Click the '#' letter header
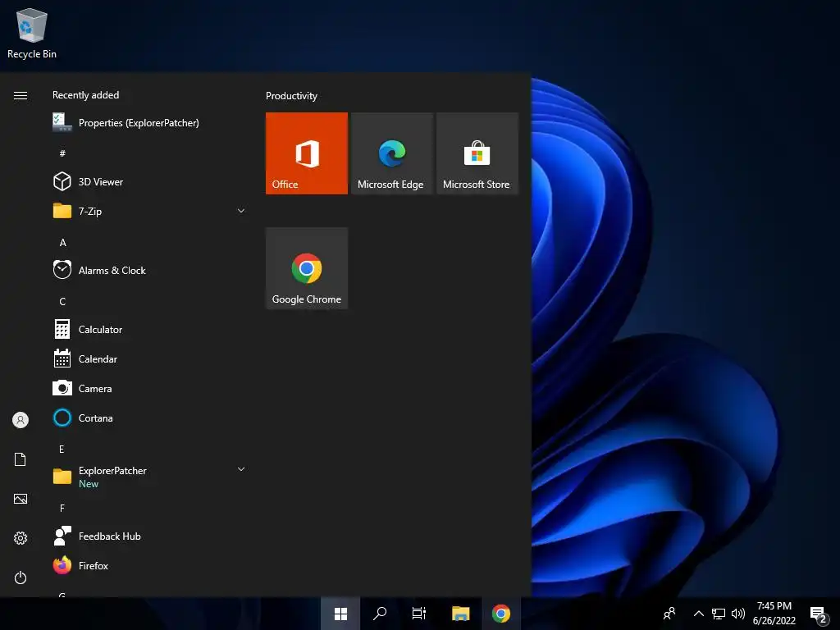The image size is (840, 630). [62, 153]
